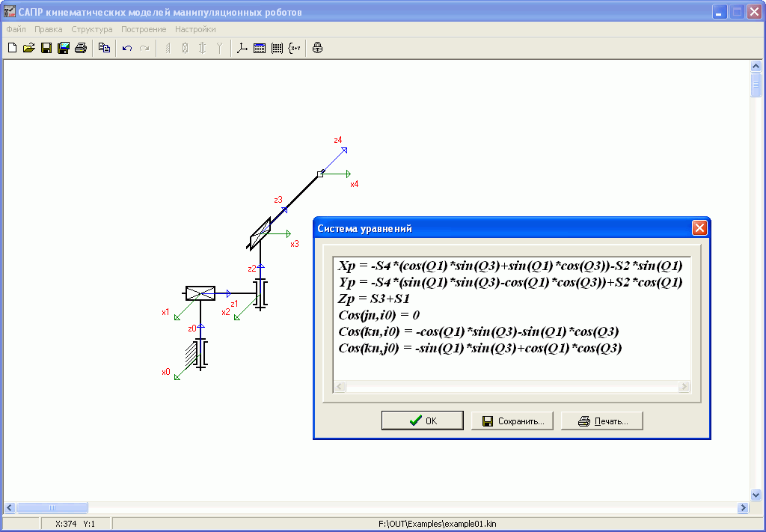Open the Файл menu

(x=16, y=29)
